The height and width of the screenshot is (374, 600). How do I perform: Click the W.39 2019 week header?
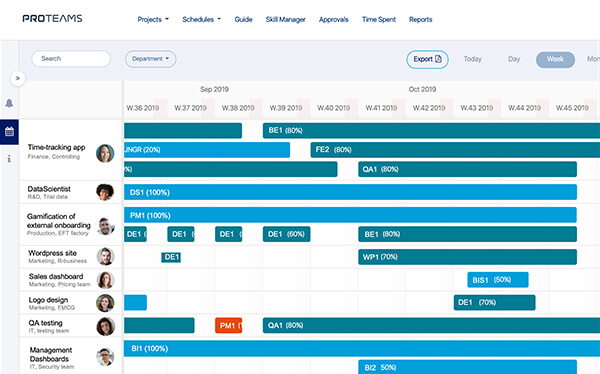tap(286, 108)
